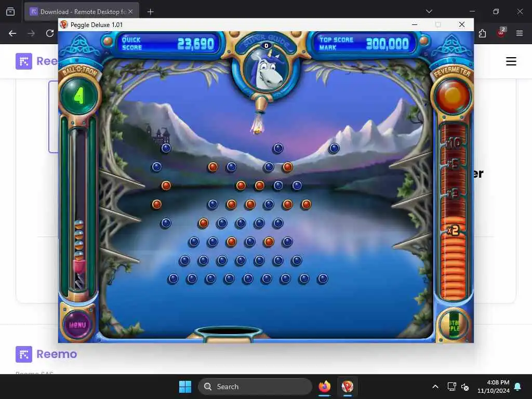Click the Fevermeter orange orb
Viewport: 532px width, 399px height.
[453, 96]
